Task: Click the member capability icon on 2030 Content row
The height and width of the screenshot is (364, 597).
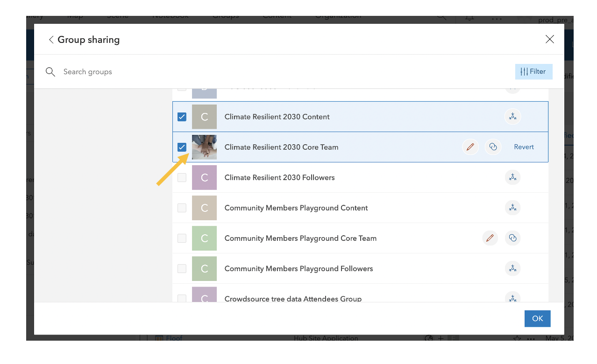Action: (x=512, y=116)
